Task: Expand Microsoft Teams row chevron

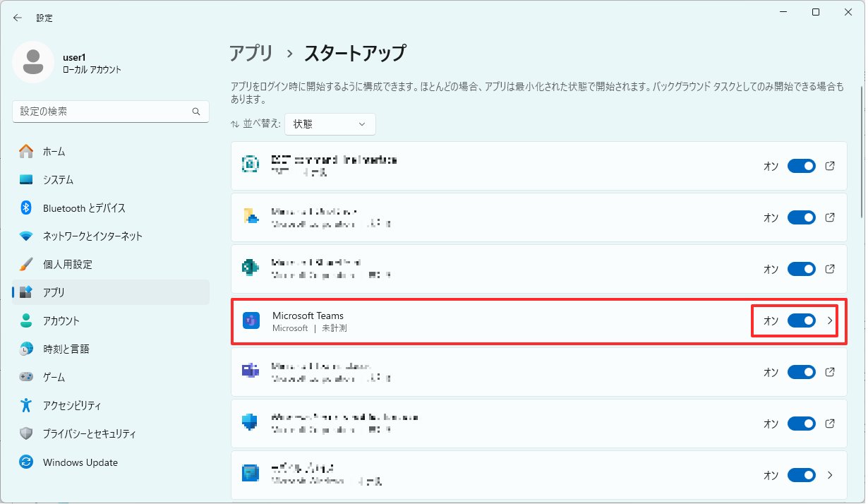Action: coord(831,320)
